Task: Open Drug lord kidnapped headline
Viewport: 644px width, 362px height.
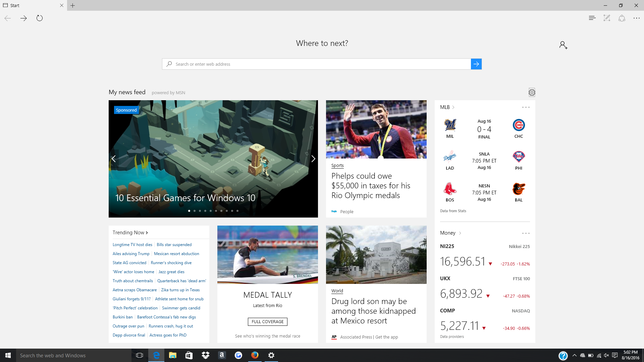Action: pos(374,311)
